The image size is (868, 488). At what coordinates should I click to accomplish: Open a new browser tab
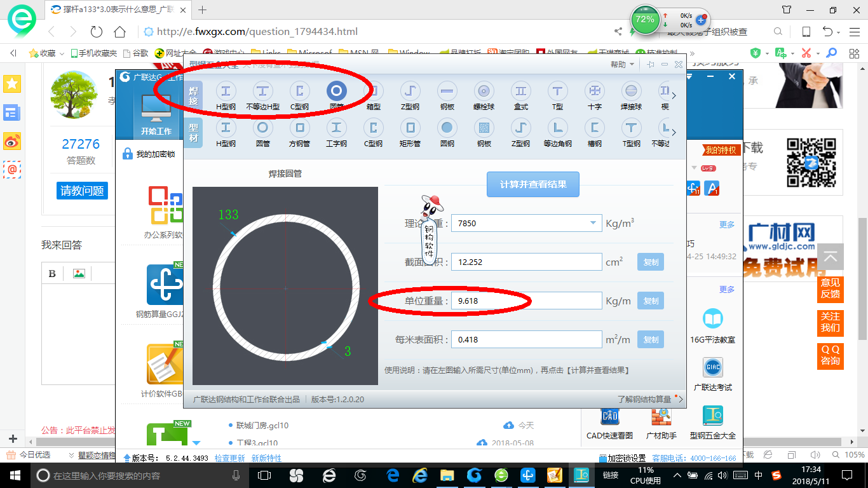point(203,10)
